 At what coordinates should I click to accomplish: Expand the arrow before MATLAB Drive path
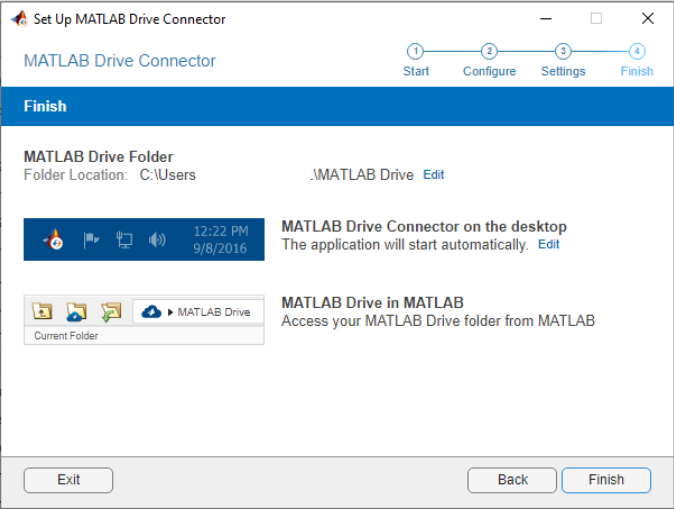pos(171,312)
